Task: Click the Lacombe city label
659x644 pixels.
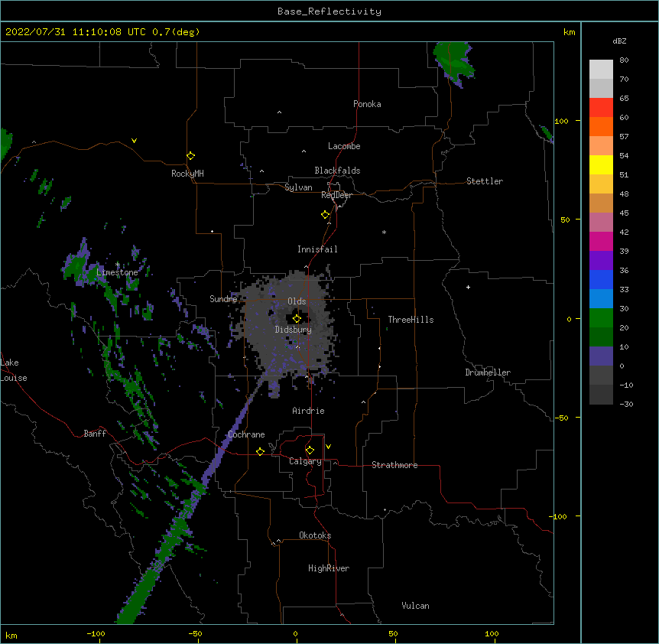Action: click(x=344, y=146)
